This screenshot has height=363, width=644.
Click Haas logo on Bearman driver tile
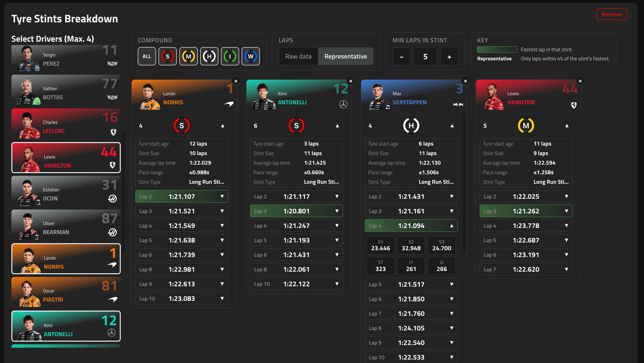tap(112, 232)
